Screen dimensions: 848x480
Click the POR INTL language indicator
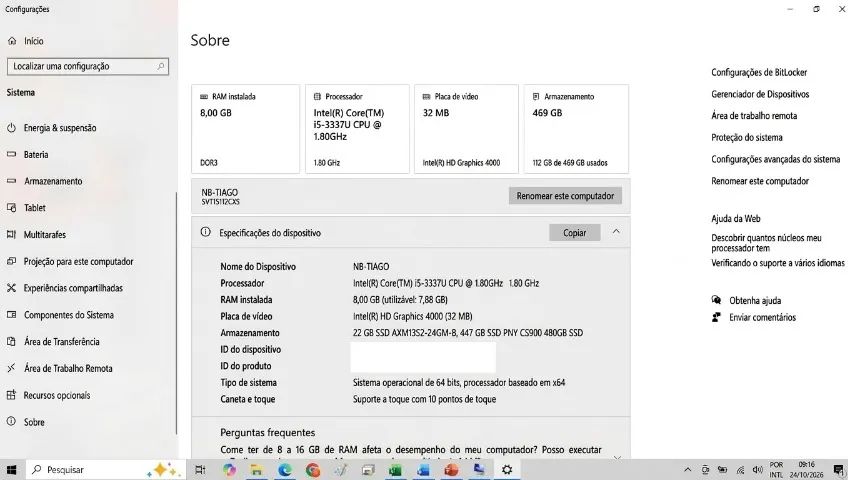coord(777,470)
